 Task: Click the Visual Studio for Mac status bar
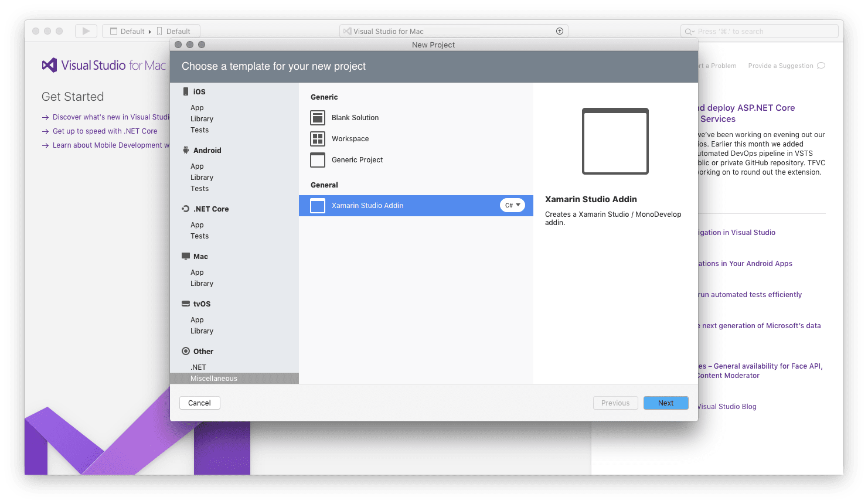[454, 31]
